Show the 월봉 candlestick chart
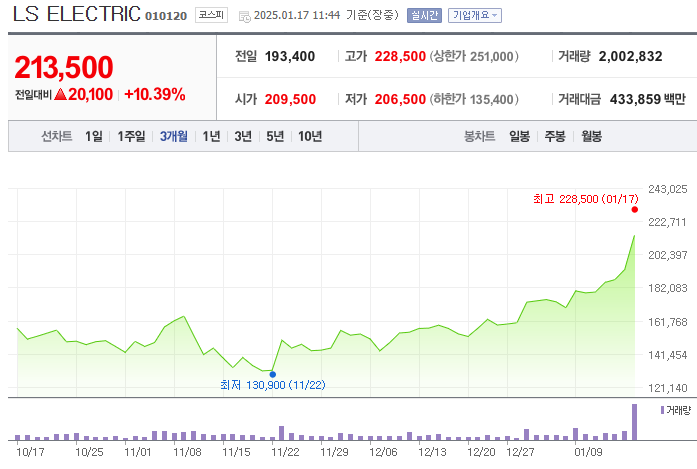 (x=592, y=136)
